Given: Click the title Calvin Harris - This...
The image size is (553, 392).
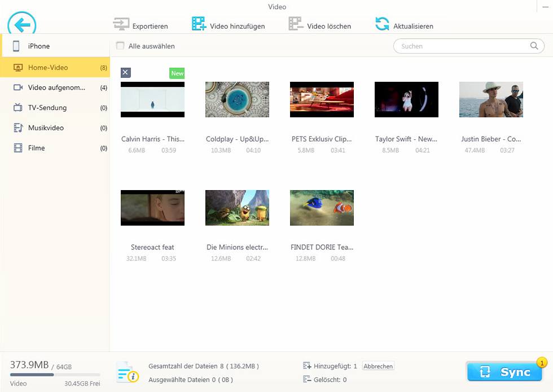Looking at the screenshot, I should 153,139.
